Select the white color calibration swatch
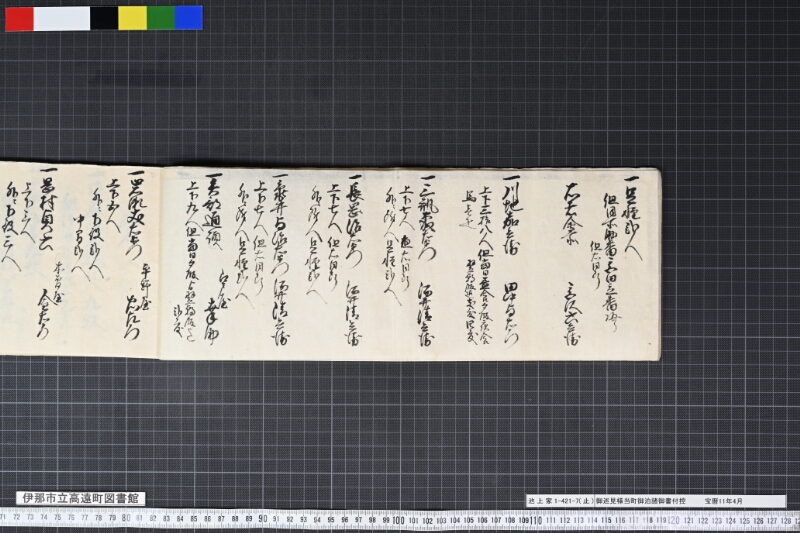 62,18
